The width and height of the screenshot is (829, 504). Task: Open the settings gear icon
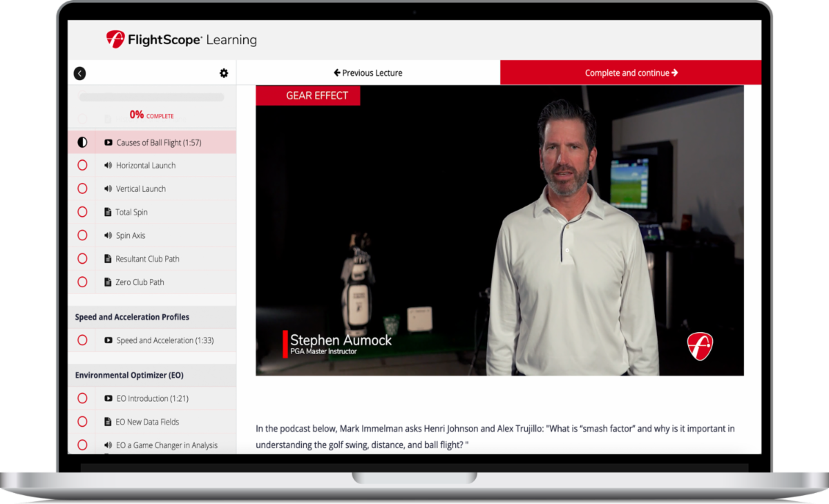[x=224, y=73]
